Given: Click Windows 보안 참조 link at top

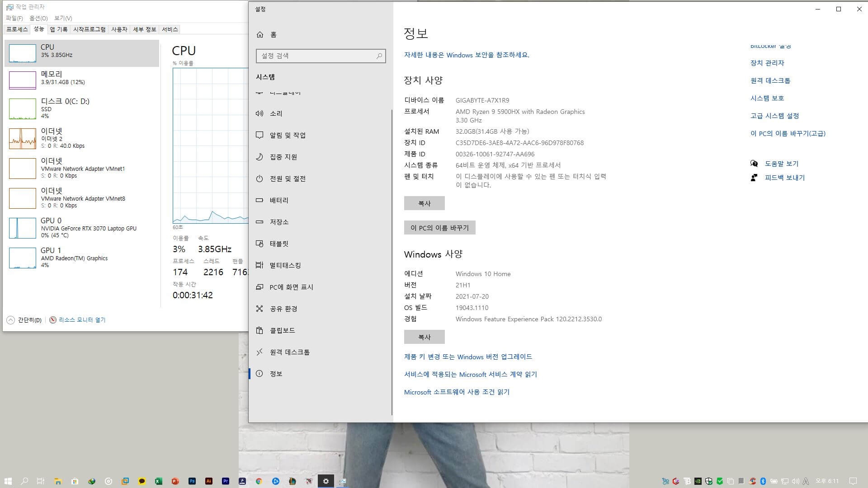Looking at the screenshot, I should pos(467,55).
